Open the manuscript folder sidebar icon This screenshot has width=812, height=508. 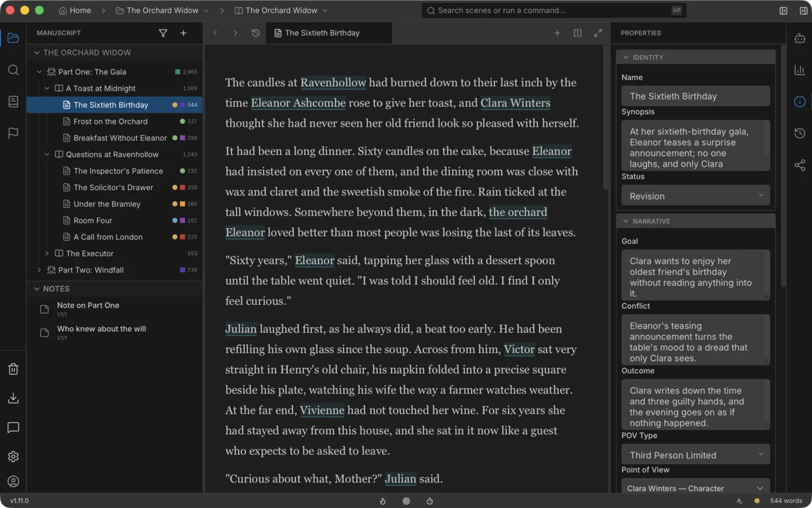click(13, 38)
